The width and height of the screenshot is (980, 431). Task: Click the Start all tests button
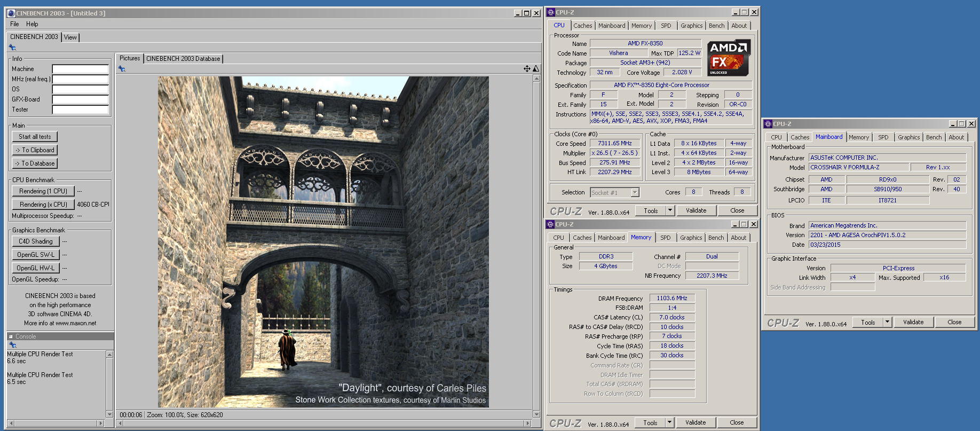(35, 137)
